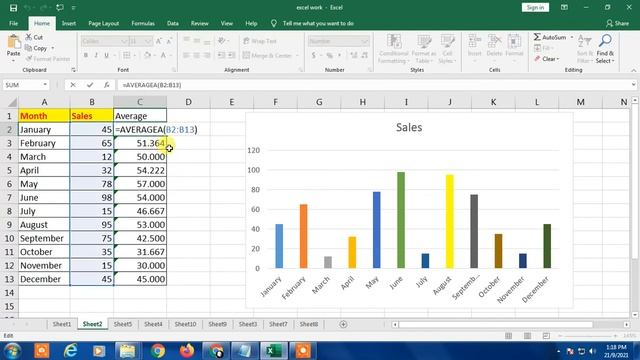Open Firefox from the taskbar
The width and height of the screenshot is (640, 360).
[187, 351]
